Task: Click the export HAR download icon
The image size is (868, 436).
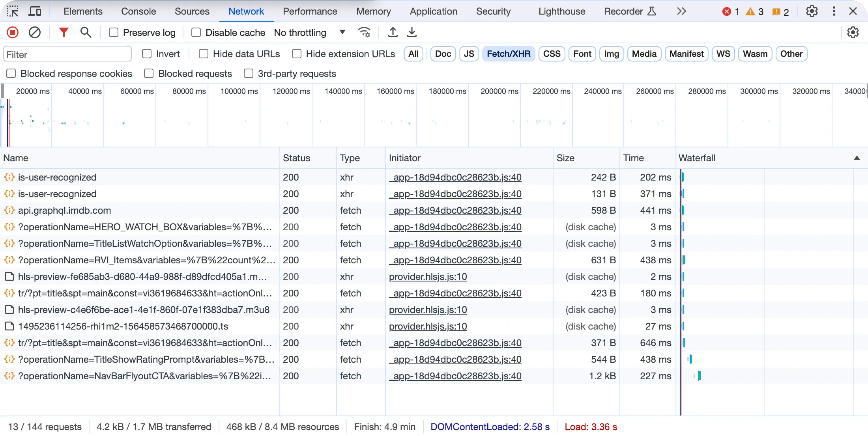Action: [412, 32]
